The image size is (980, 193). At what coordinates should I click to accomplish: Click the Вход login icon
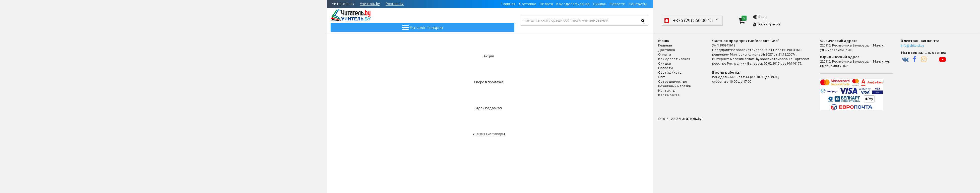755,17
